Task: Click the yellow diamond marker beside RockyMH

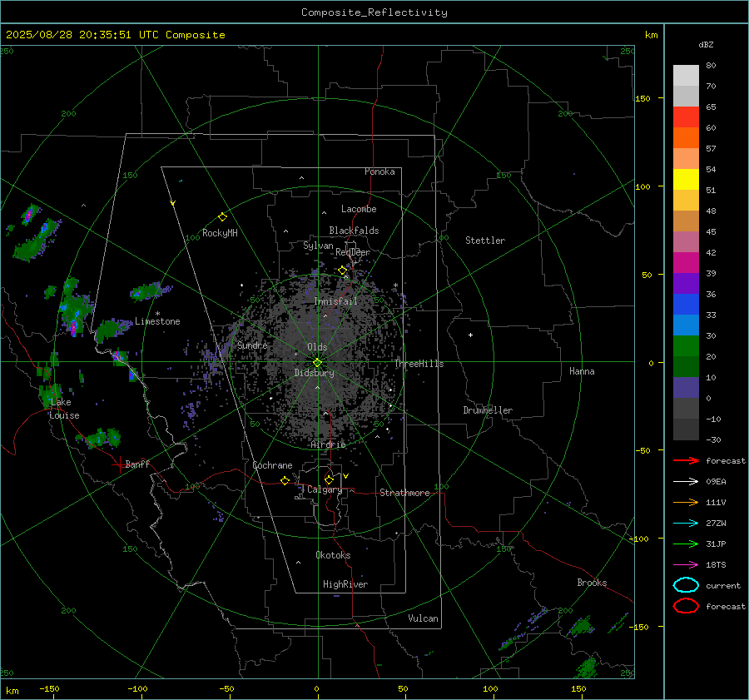Action: coord(222,217)
